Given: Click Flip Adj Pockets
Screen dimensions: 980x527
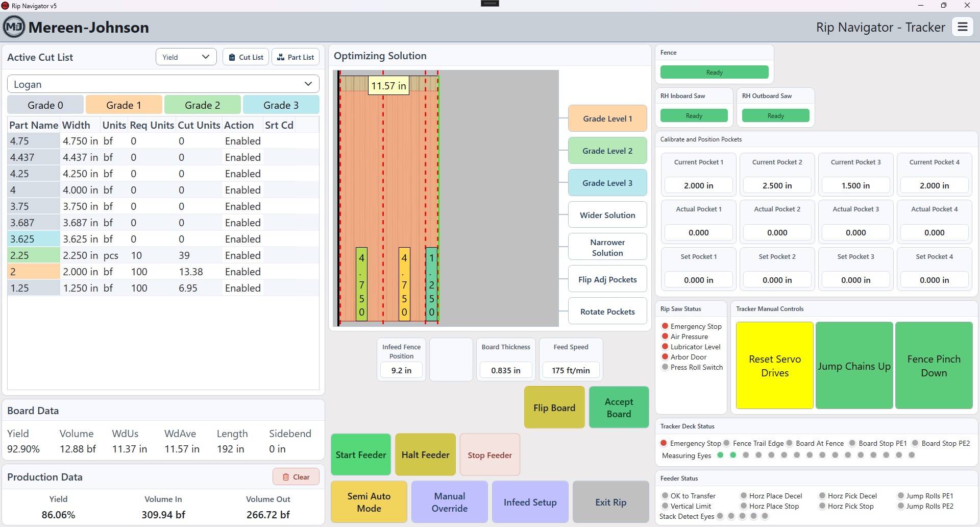Looking at the screenshot, I should pos(607,279).
